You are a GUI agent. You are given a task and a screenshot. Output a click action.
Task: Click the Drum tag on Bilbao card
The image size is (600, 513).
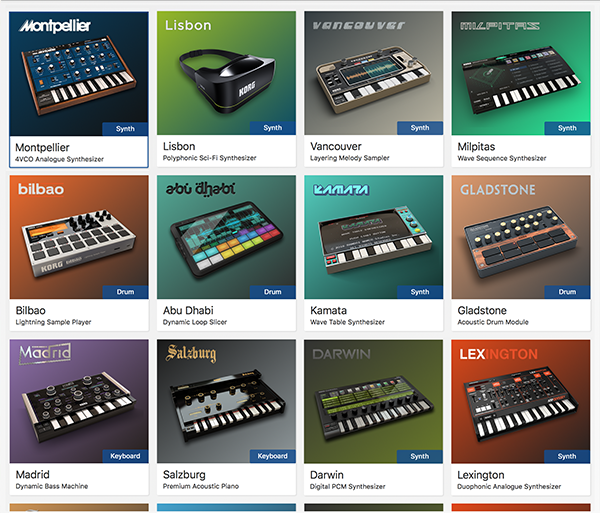coord(125,292)
